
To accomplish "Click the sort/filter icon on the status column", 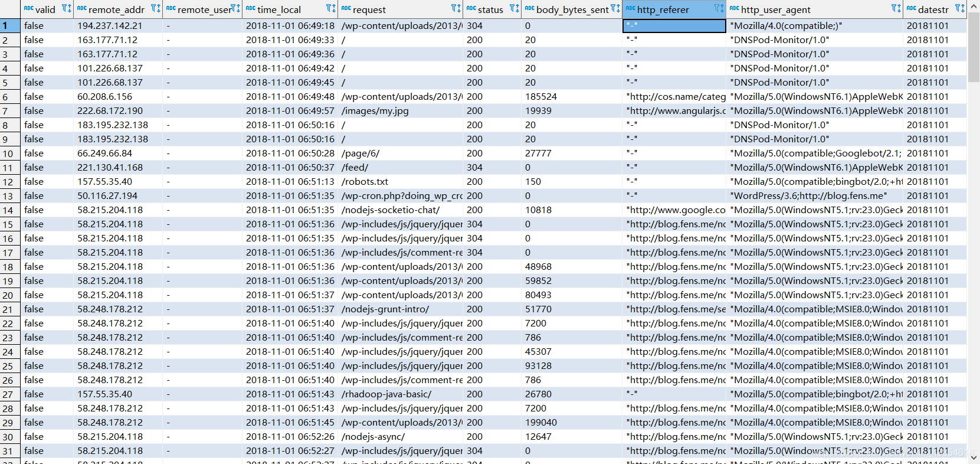I will pos(514,9).
